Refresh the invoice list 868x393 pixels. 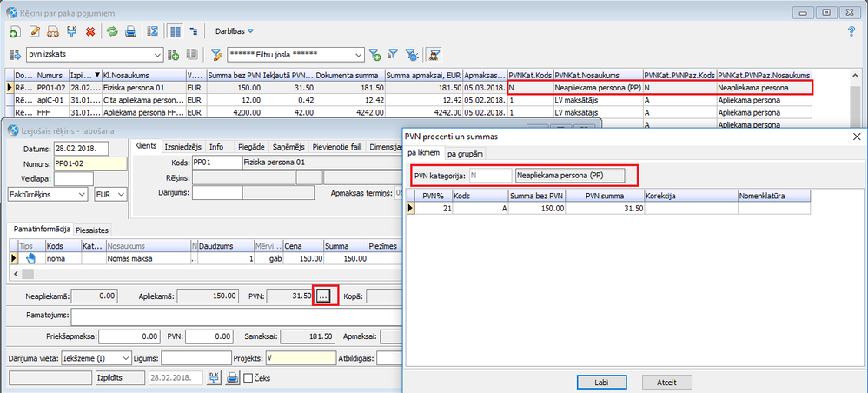pyautogui.click(x=112, y=31)
